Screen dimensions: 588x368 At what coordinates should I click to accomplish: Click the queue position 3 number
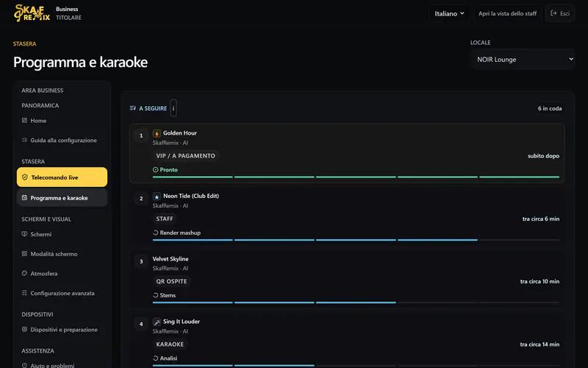tap(141, 261)
